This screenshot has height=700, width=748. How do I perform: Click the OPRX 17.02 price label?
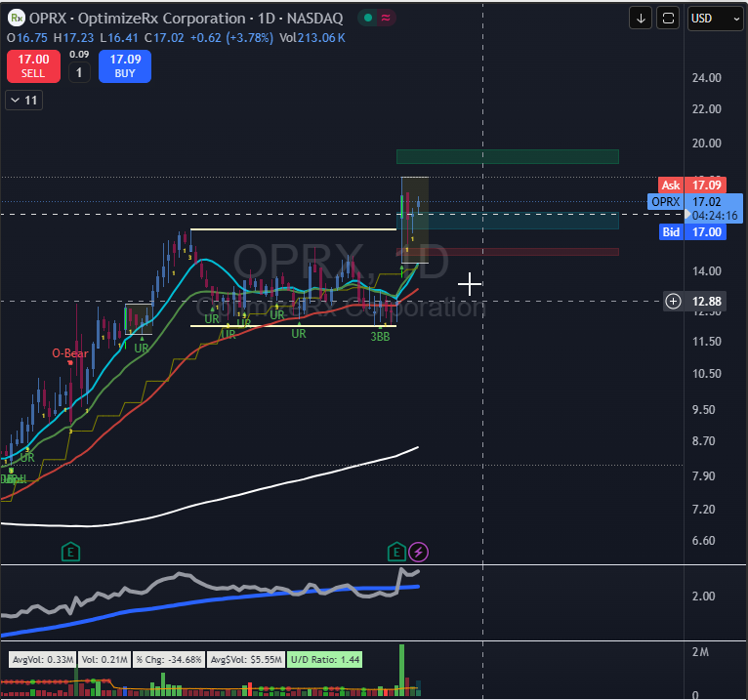[694, 202]
